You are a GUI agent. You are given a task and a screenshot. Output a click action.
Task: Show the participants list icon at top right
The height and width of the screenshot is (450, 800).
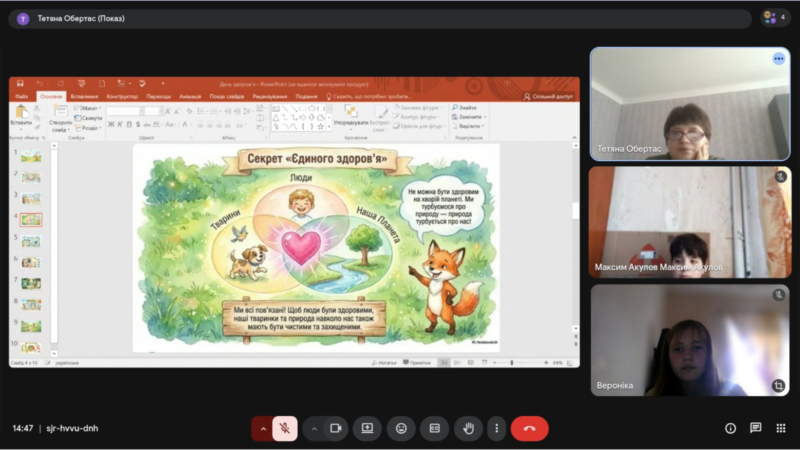(773, 18)
